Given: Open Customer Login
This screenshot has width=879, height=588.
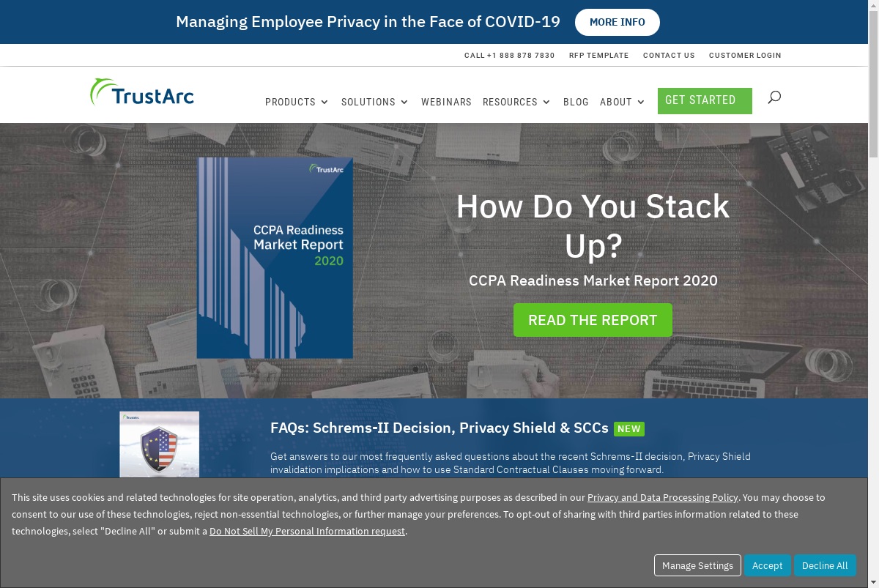Looking at the screenshot, I should pos(745,55).
